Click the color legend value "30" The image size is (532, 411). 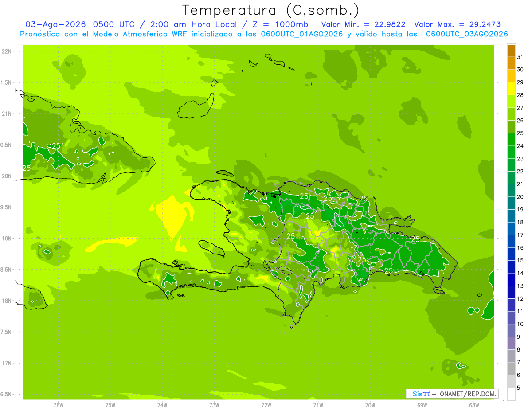coord(520,70)
